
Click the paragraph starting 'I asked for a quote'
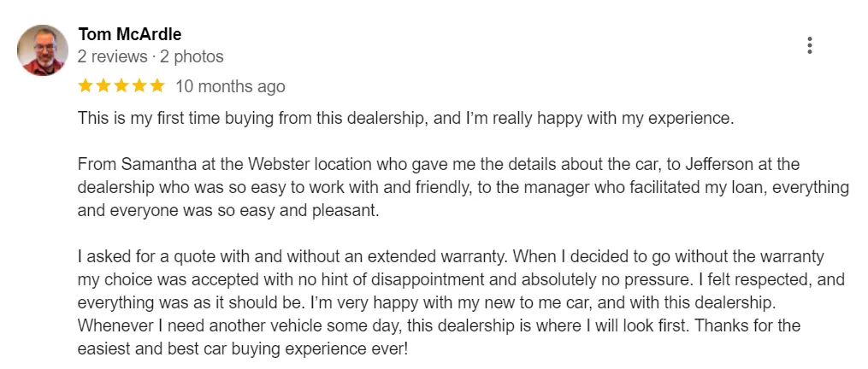461,303
